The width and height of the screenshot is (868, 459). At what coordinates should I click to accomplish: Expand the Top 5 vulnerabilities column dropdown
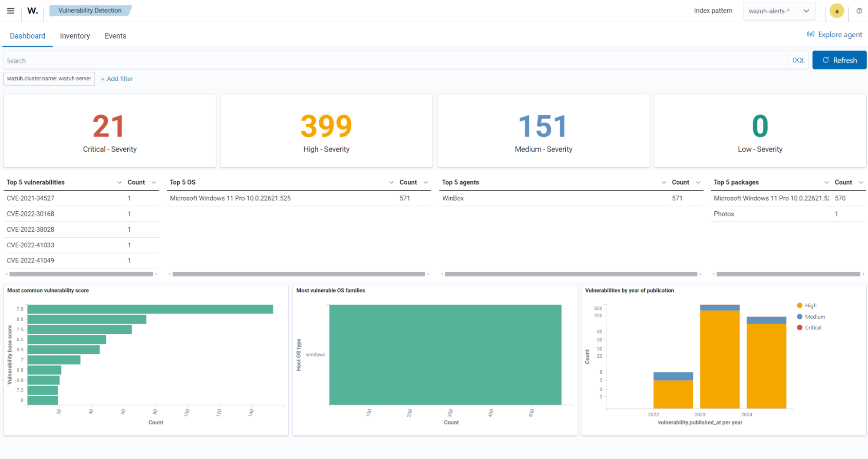[x=119, y=182]
